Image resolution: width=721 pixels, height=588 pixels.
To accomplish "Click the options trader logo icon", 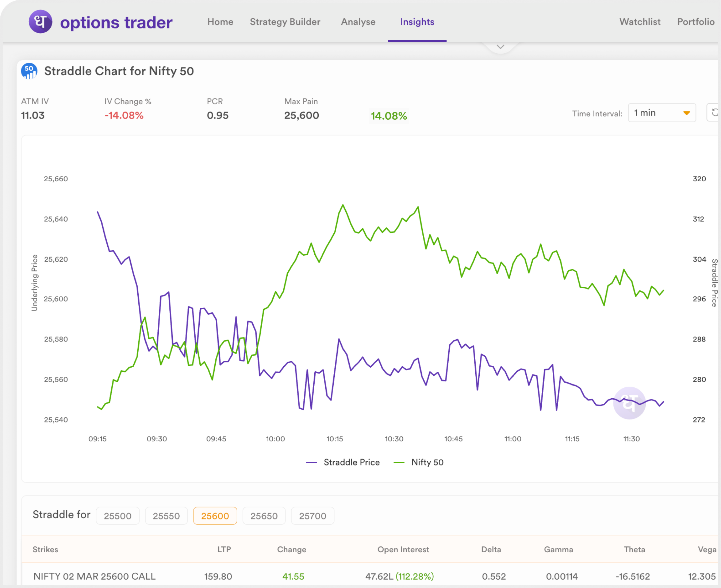I will (x=40, y=22).
